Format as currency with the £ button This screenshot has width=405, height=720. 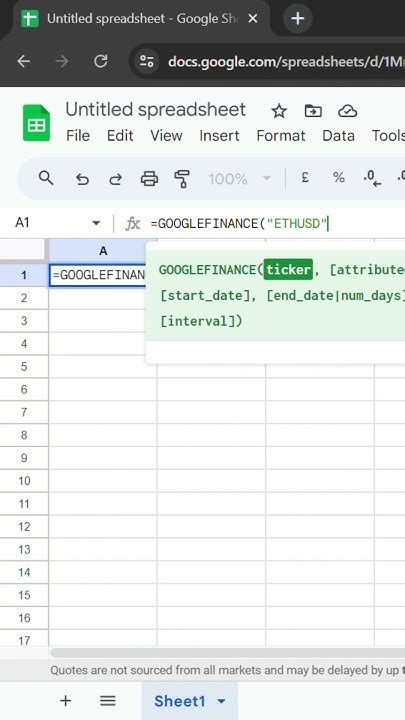304,178
